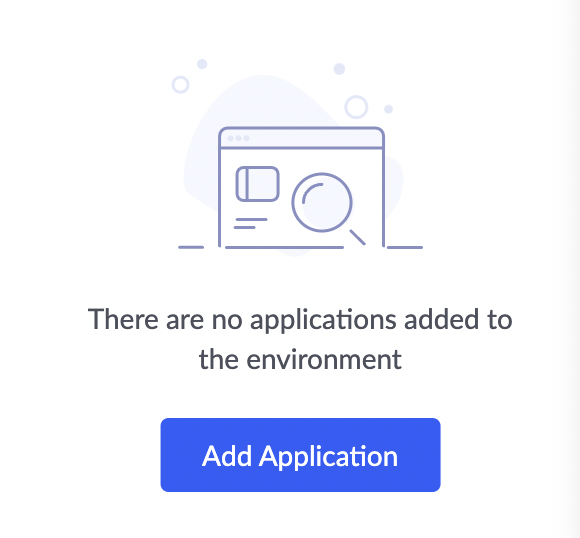The width and height of the screenshot is (580, 538).
Task: Click the magnifying glass handle
Action: point(358,237)
